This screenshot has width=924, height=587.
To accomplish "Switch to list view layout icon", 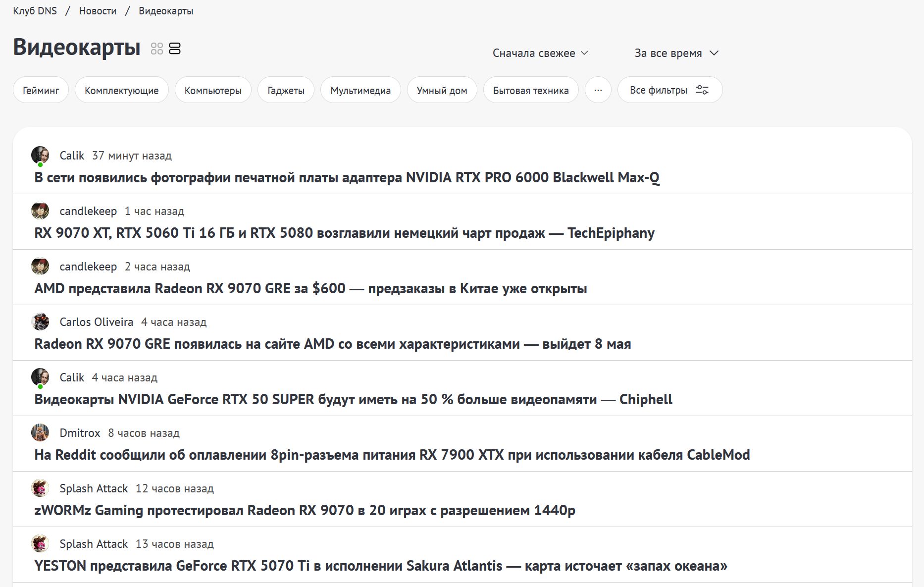I will point(175,49).
